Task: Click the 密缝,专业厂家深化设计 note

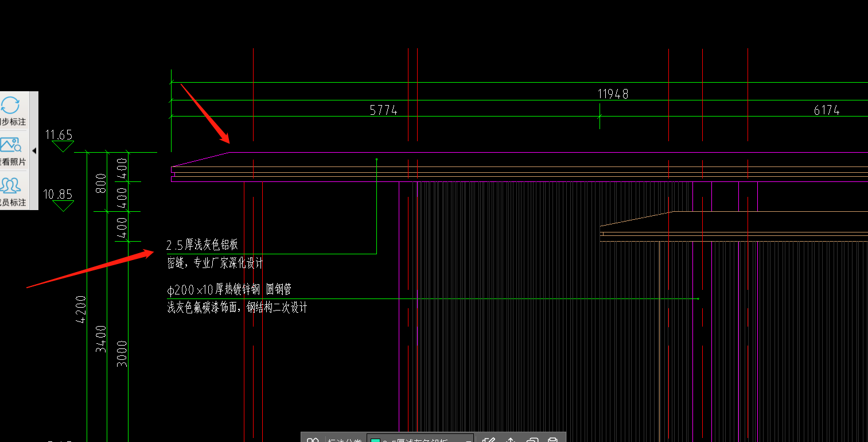Action: (215, 263)
